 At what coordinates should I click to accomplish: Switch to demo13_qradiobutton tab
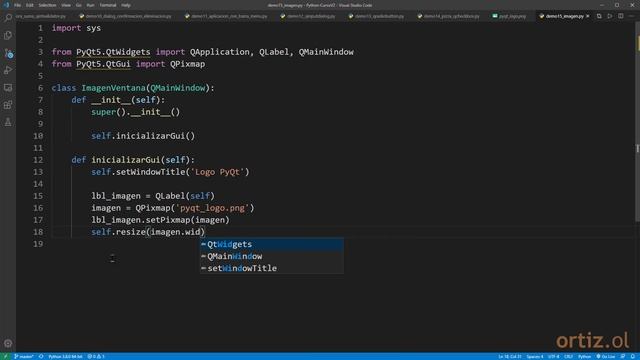(x=376, y=16)
